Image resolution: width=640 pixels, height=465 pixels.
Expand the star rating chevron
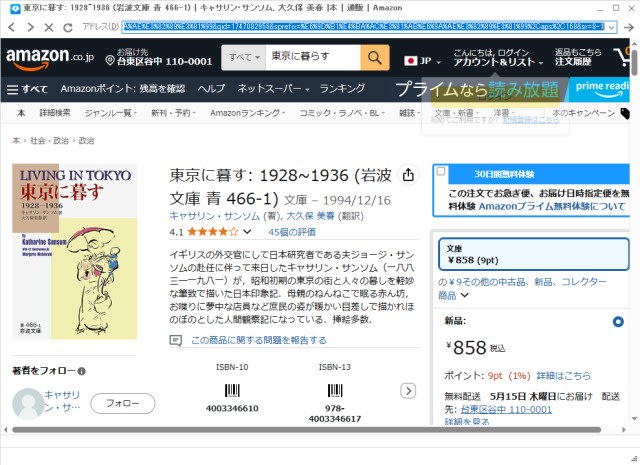click(x=247, y=232)
